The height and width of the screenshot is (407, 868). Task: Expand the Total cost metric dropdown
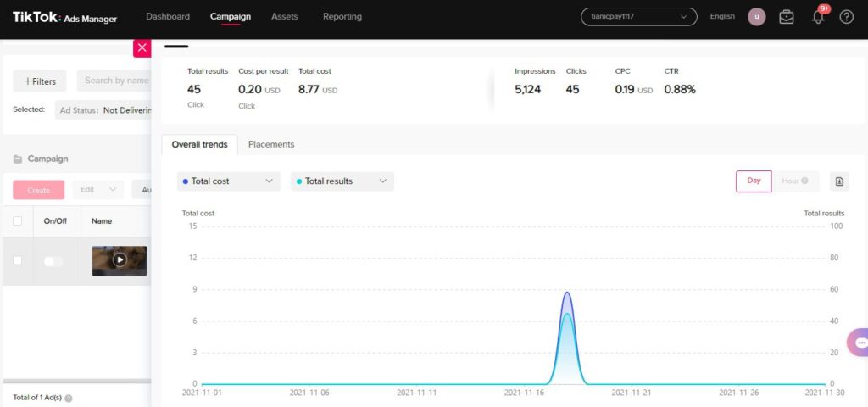click(229, 181)
